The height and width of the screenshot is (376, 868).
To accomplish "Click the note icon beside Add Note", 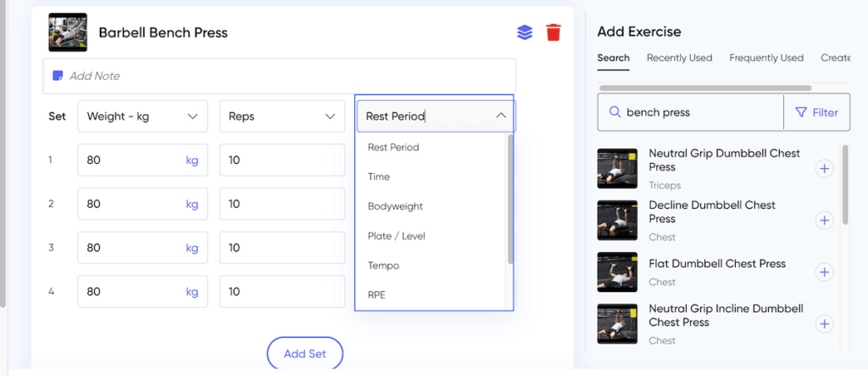I will click(x=58, y=76).
